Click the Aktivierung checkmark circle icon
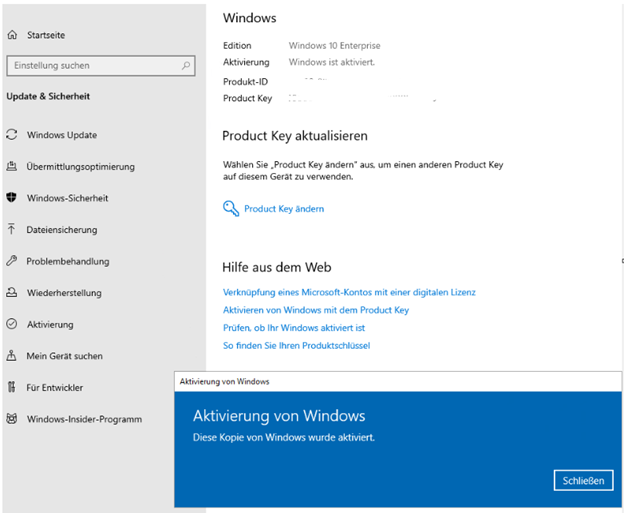This screenshot has width=624, height=513. [12, 324]
